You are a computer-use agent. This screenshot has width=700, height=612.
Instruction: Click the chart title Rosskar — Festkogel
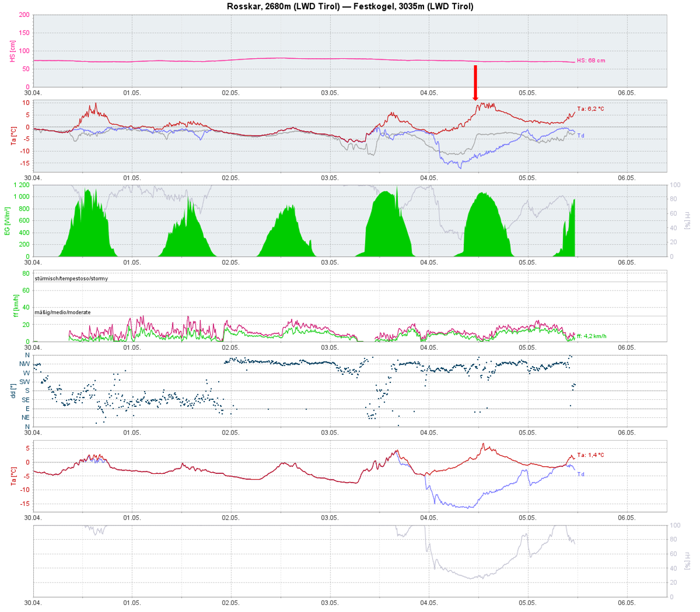click(x=350, y=7)
